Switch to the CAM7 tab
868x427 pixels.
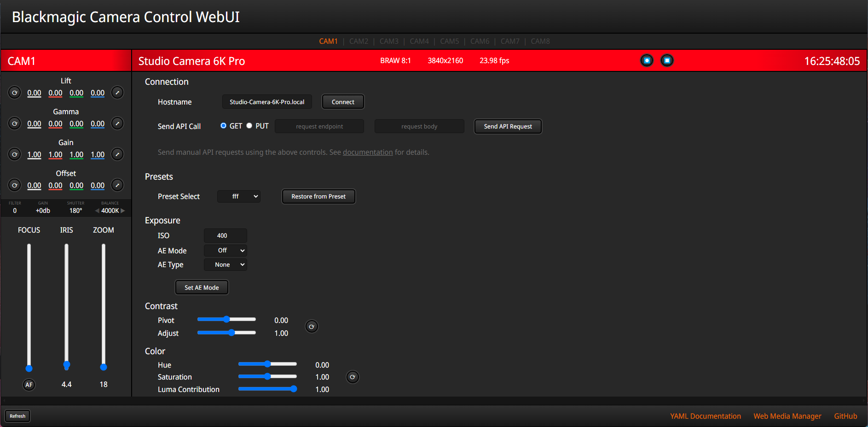point(510,41)
